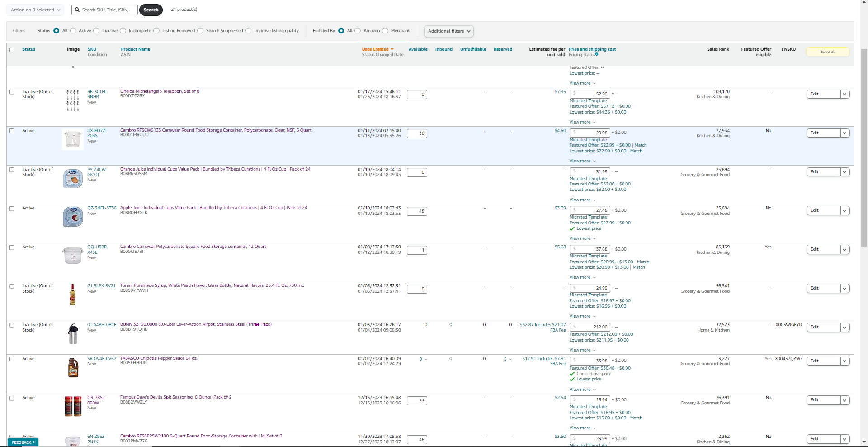This screenshot has width=868, height=447.
Task: Open Cambro 6 Quart round container image
Action: click(73, 139)
